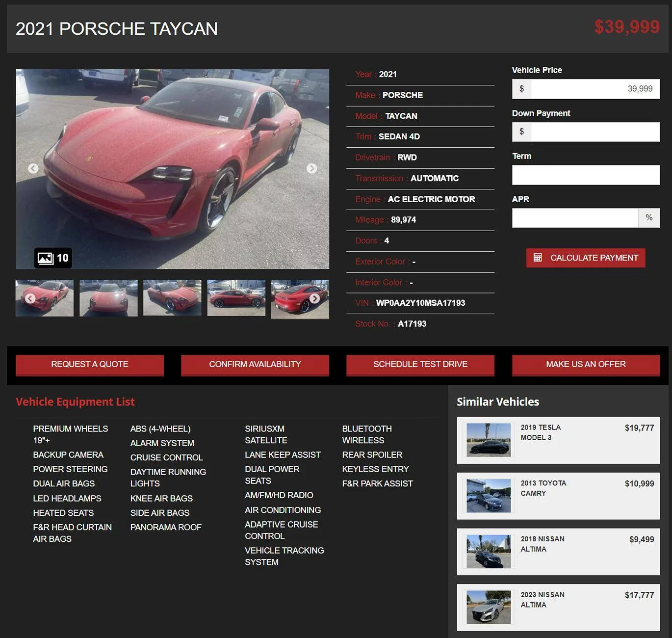Click the 2013 Toyota Camry thumbnail
The width and height of the screenshot is (672, 638).
[489, 496]
